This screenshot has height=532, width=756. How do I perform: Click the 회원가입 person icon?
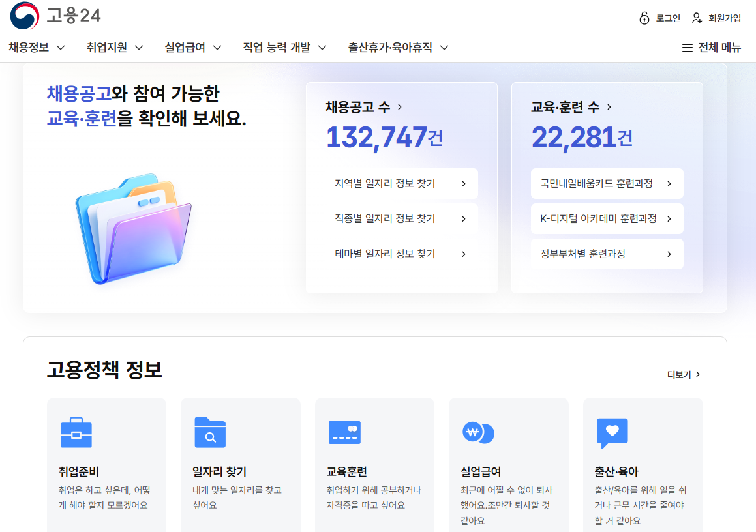(695, 18)
